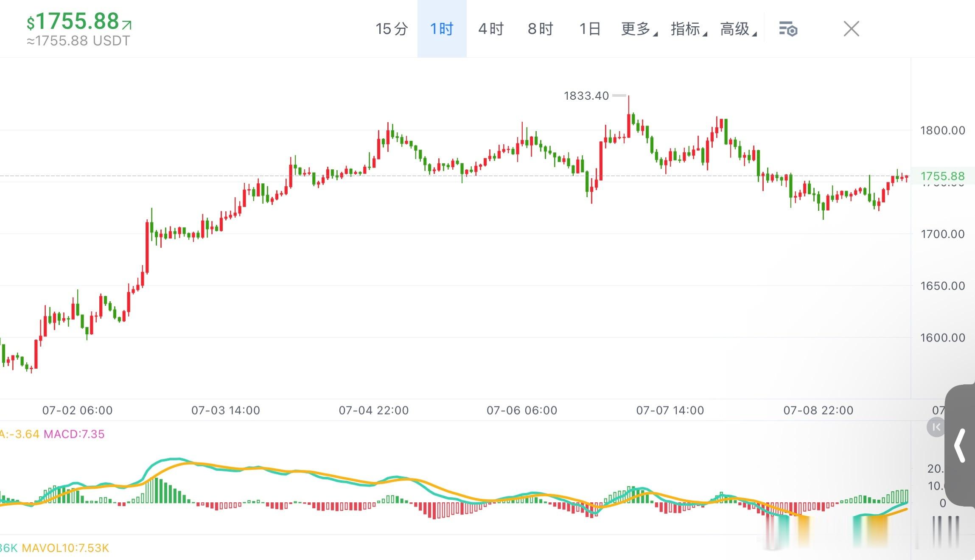Switch to the 4时 timeframe
The width and height of the screenshot is (975, 560).
pos(491,29)
